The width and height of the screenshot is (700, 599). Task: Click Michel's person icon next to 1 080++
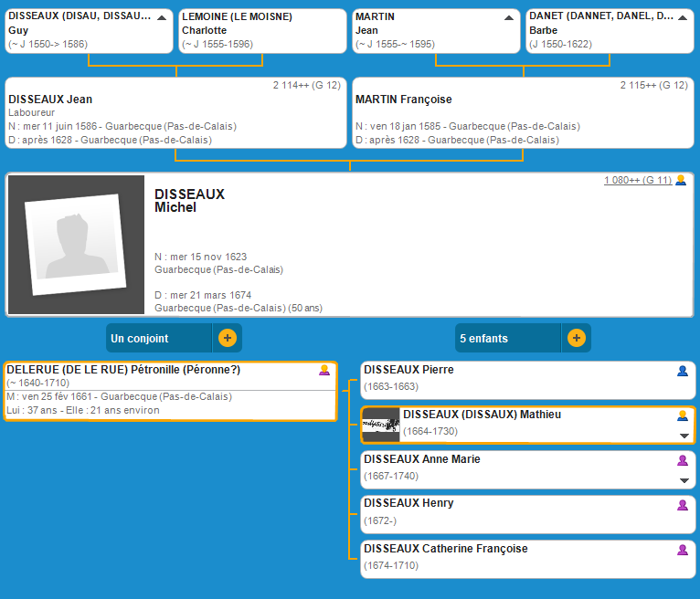[x=680, y=181]
